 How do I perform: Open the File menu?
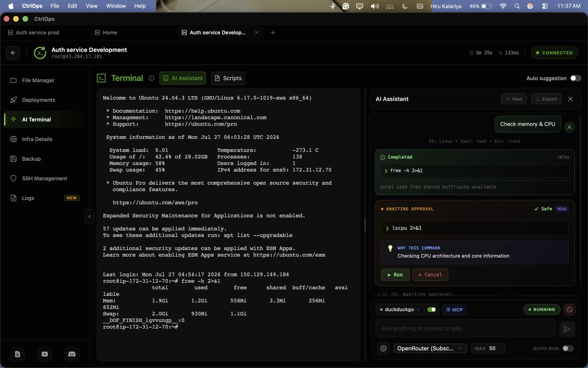[55, 6]
